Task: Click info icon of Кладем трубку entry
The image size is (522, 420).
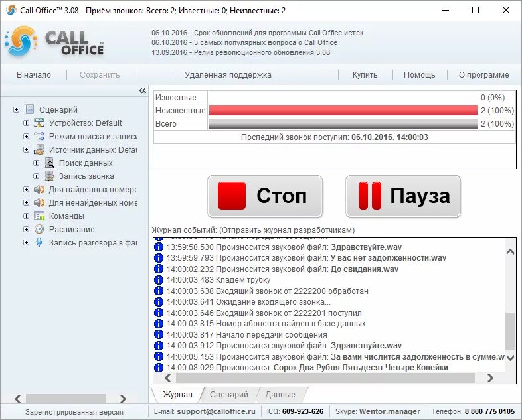Action: 159,280
